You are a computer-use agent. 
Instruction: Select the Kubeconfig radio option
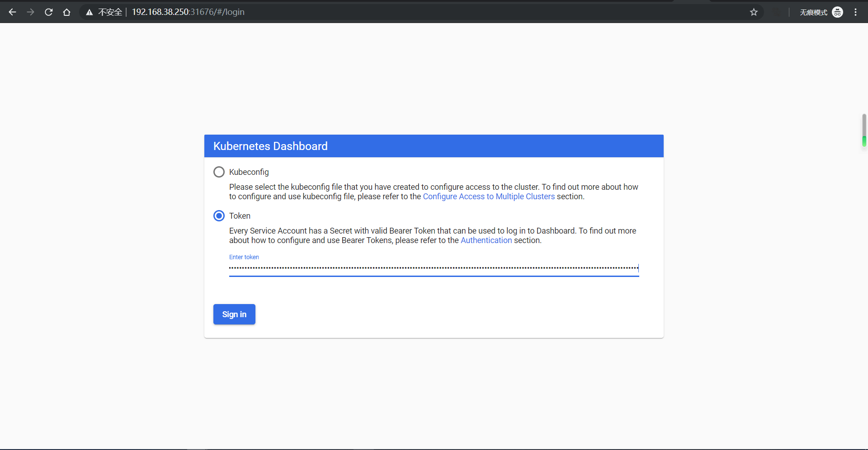point(219,172)
